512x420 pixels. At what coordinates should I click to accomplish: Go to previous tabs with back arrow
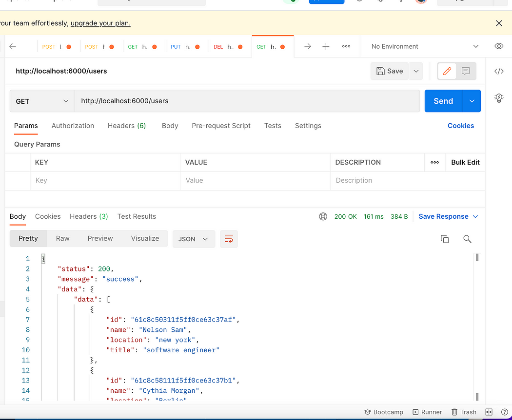coord(13,46)
